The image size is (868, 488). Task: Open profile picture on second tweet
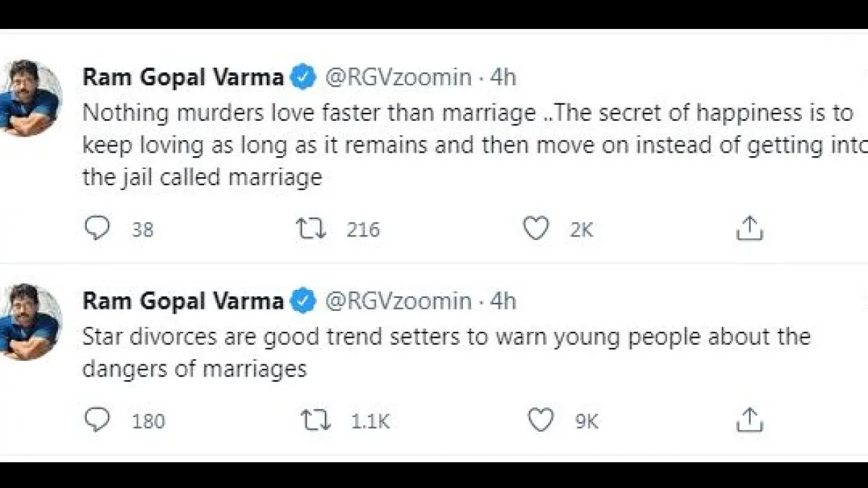tap(30, 321)
